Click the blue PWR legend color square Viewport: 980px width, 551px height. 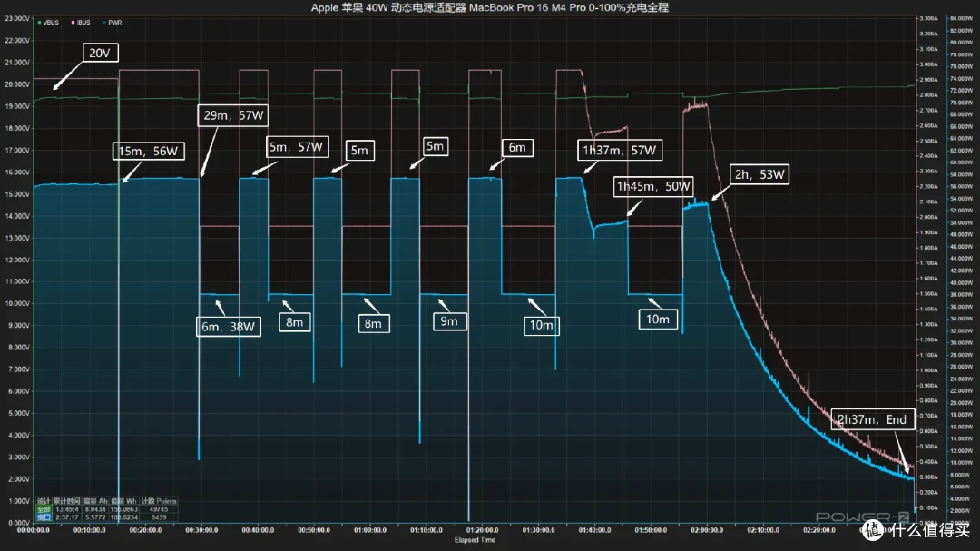point(104,23)
